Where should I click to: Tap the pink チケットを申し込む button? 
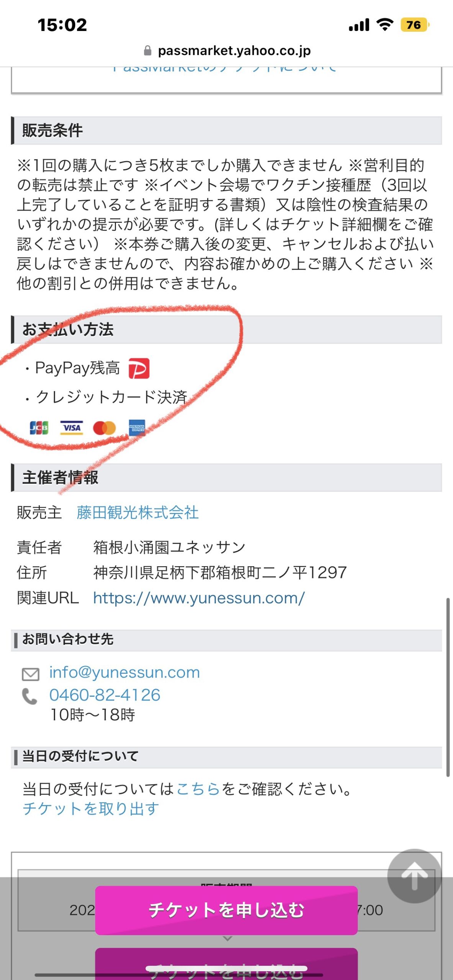click(226, 910)
